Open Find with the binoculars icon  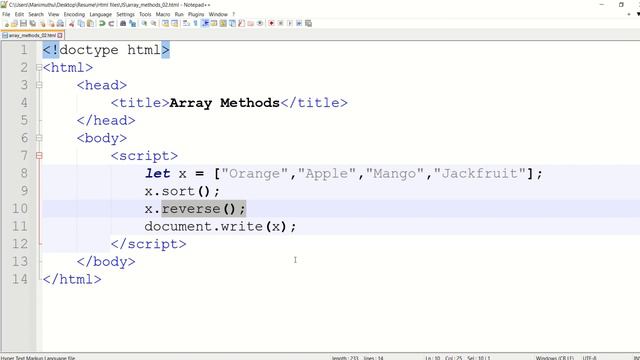pyautogui.click(x=122, y=23)
